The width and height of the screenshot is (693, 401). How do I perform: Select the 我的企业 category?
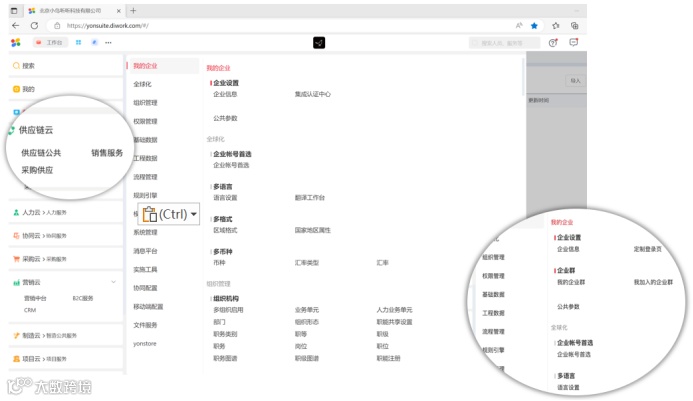tap(145, 66)
